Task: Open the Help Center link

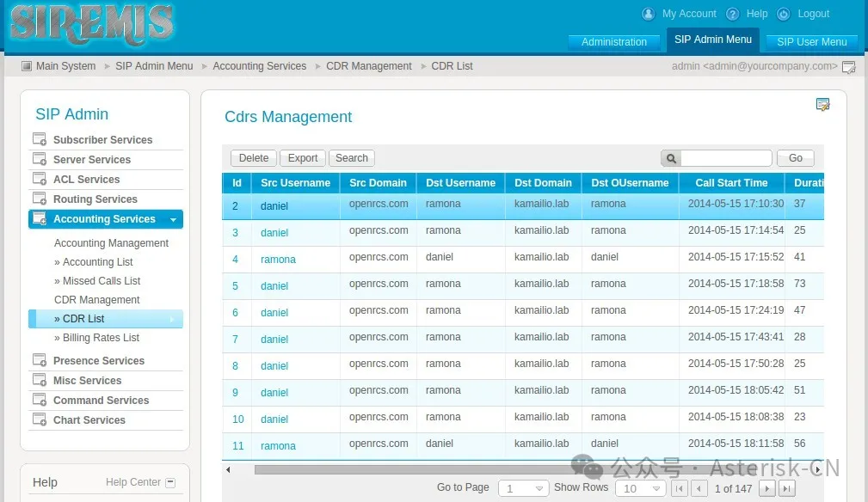Action: tap(132, 482)
